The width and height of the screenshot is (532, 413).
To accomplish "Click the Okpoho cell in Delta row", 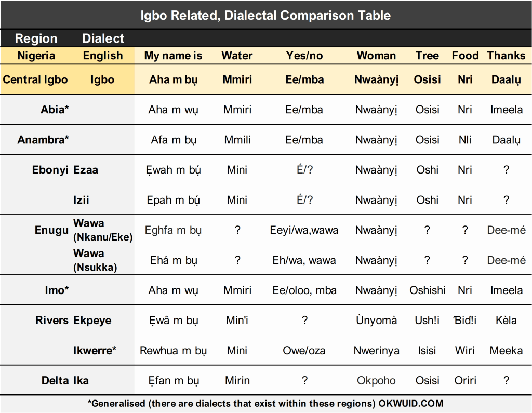I will (376, 380).
